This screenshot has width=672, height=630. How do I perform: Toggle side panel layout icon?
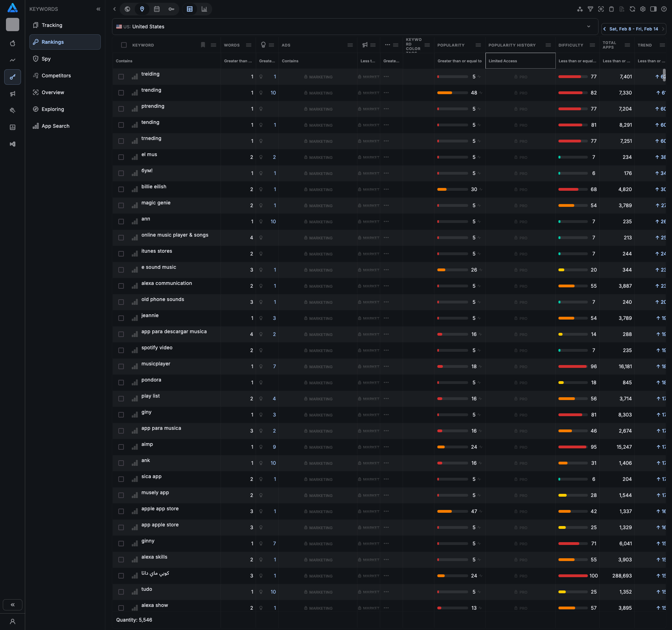[x=653, y=9]
